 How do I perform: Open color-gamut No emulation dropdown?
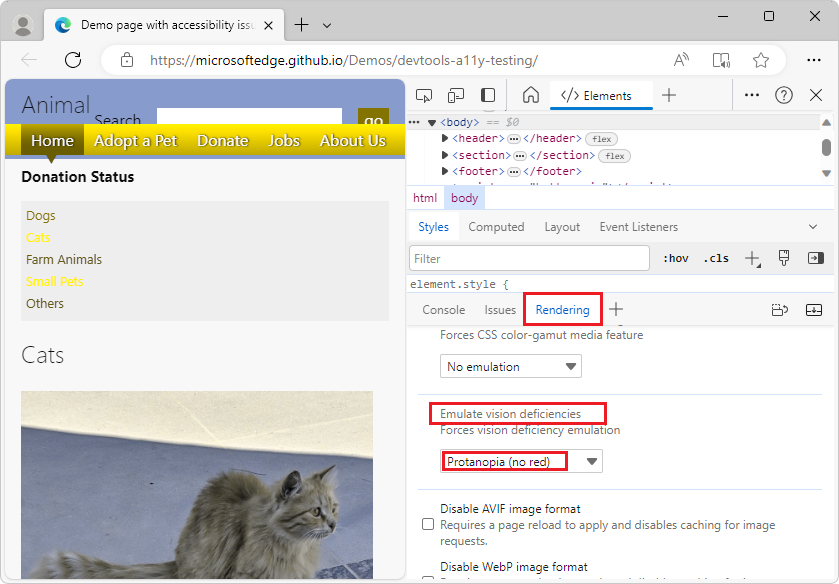pyautogui.click(x=511, y=367)
